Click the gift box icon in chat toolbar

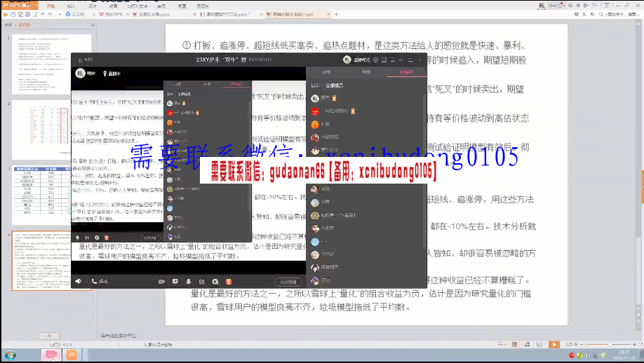[228, 281]
